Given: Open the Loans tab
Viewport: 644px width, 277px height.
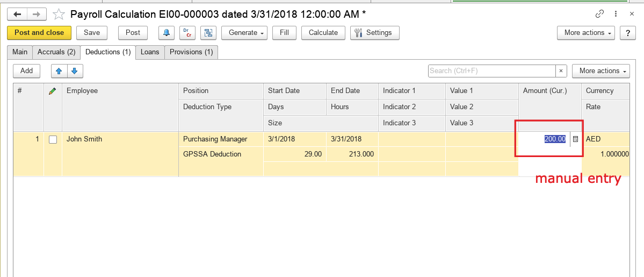Looking at the screenshot, I should click(x=150, y=52).
